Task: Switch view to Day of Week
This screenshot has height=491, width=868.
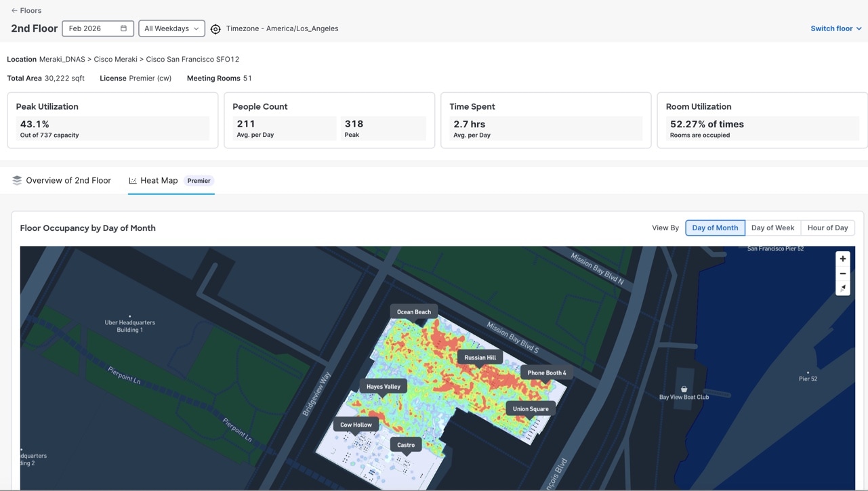Action: click(x=772, y=228)
